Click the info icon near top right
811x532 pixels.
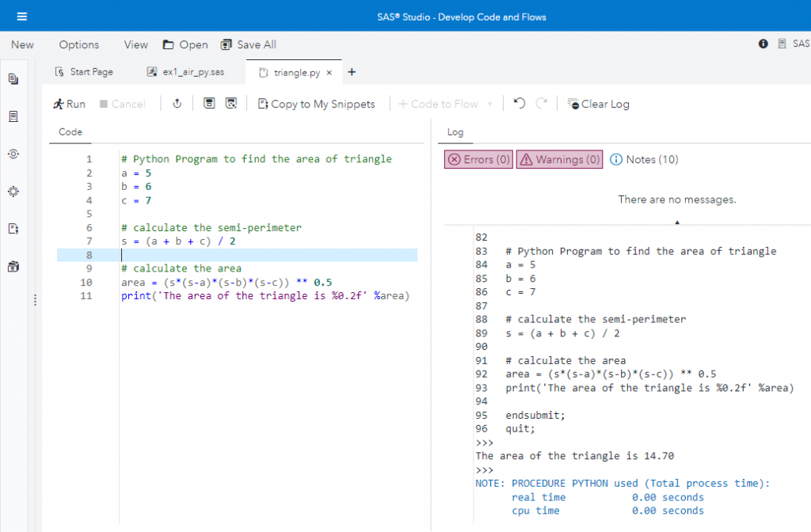[x=763, y=44]
